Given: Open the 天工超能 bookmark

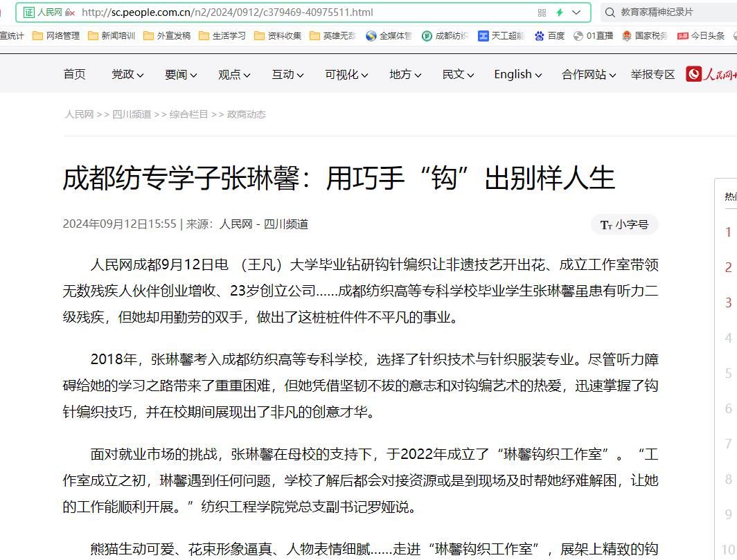Looking at the screenshot, I should pos(501,36).
